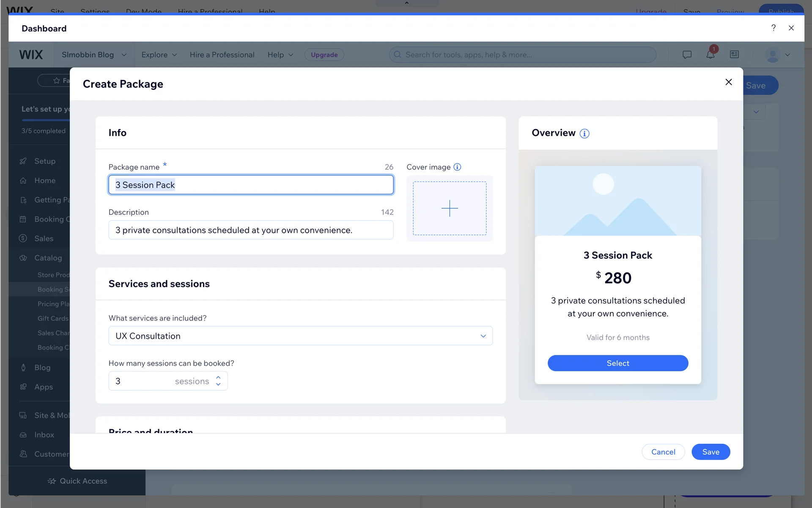Cancel the package creation

point(663,452)
